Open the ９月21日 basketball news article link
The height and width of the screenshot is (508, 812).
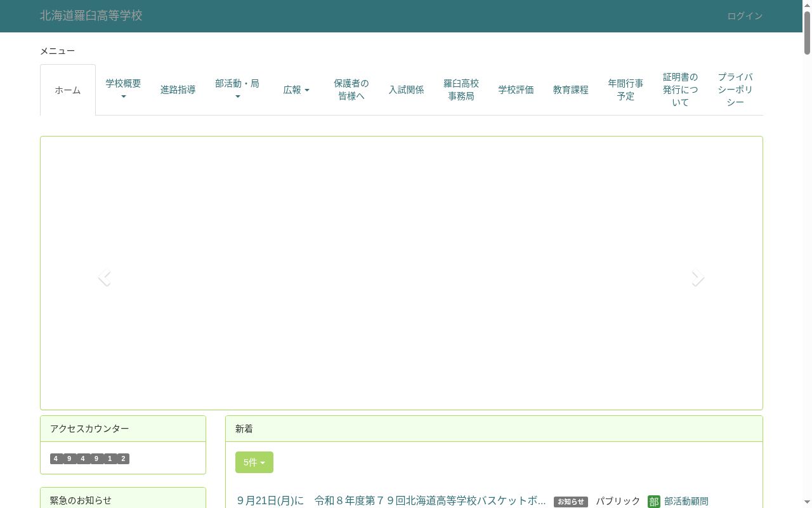(391, 501)
